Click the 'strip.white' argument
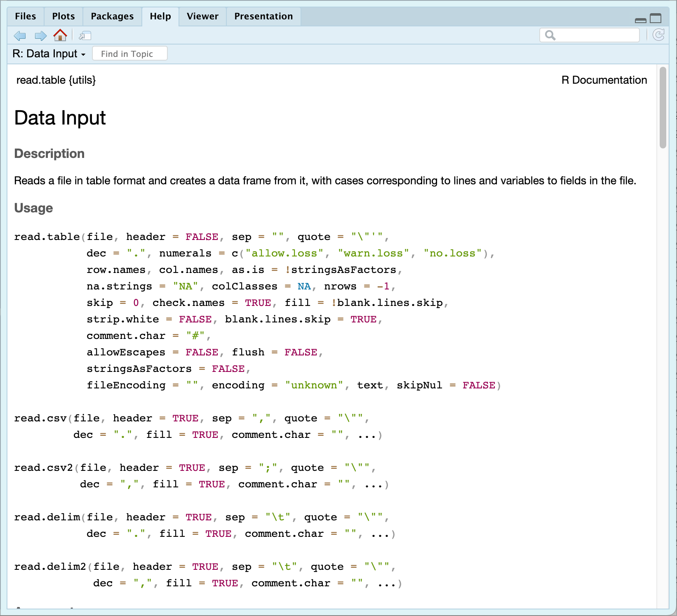This screenshot has height=616, width=677. pyautogui.click(x=123, y=319)
